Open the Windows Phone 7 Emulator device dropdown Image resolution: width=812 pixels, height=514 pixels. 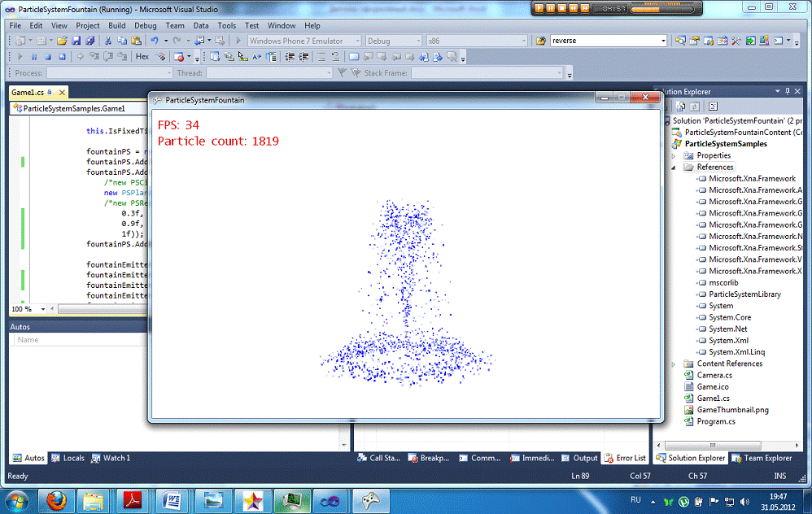click(x=357, y=41)
